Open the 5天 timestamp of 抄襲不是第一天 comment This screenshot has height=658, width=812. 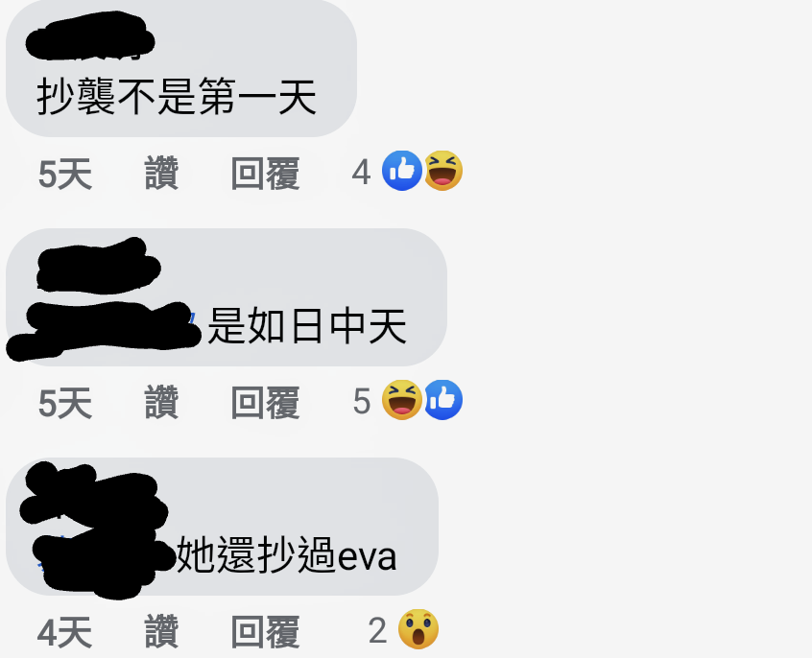click(x=65, y=174)
